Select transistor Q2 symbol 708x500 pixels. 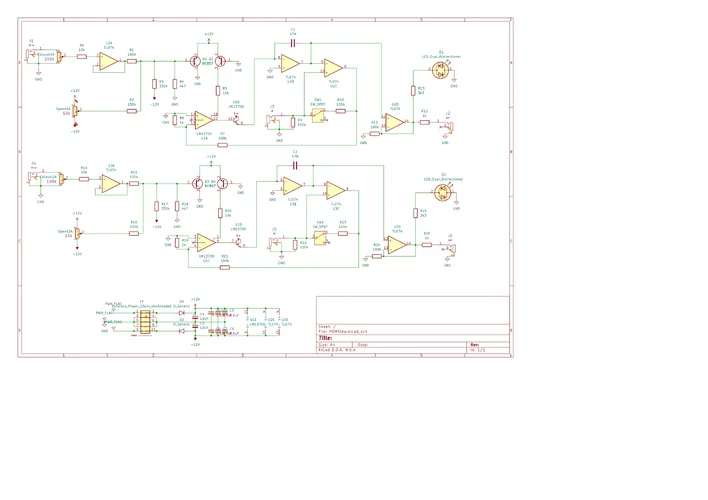click(x=220, y=61)
